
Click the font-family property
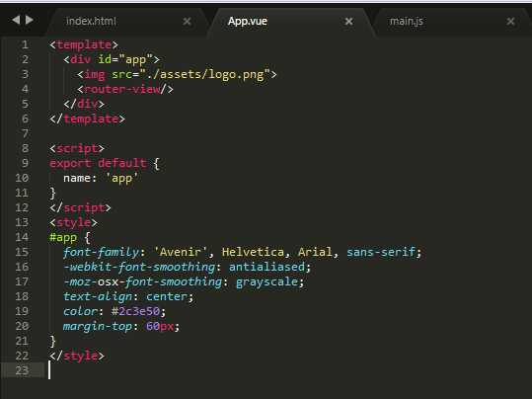[x=101, y=252]
